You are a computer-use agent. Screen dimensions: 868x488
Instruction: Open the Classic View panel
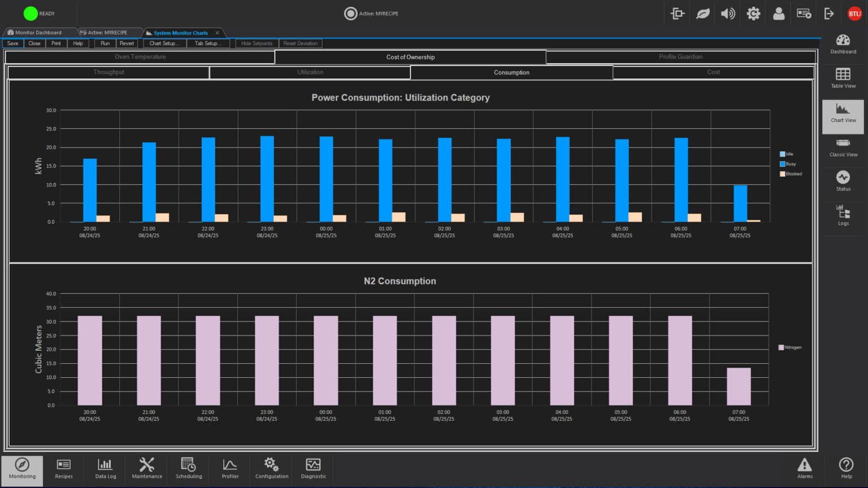(843, 147)
